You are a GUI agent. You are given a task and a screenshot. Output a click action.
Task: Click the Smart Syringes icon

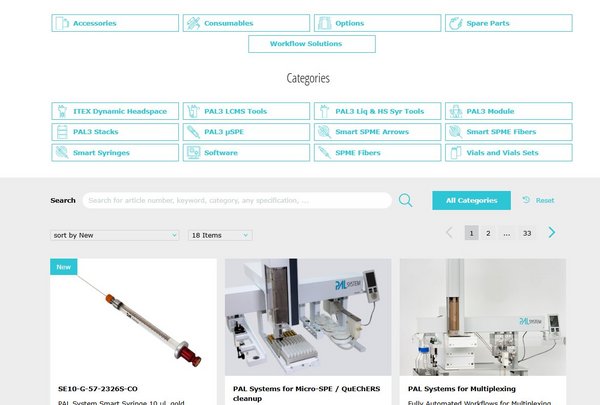tap(62, 152)
